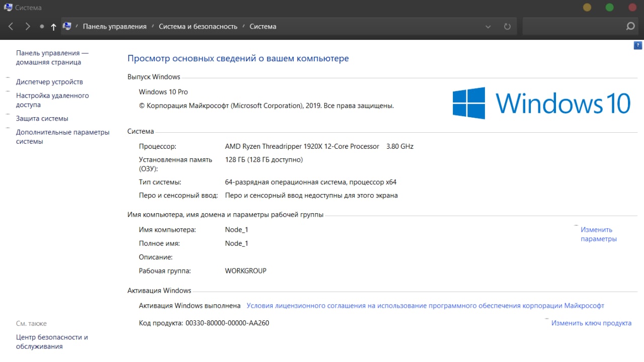Select Система и безопасность breadcrumb
This screenshot has height=362, width=644.
click(x=198, y=27)
